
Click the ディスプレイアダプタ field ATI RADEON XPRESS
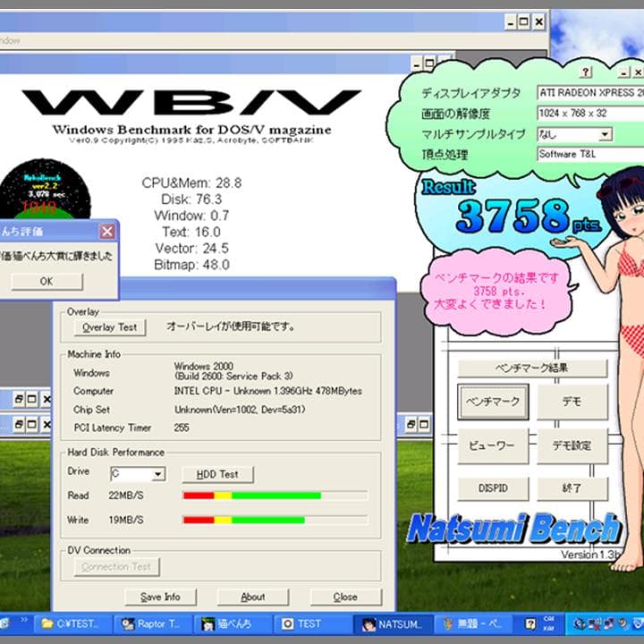(590, 93)
